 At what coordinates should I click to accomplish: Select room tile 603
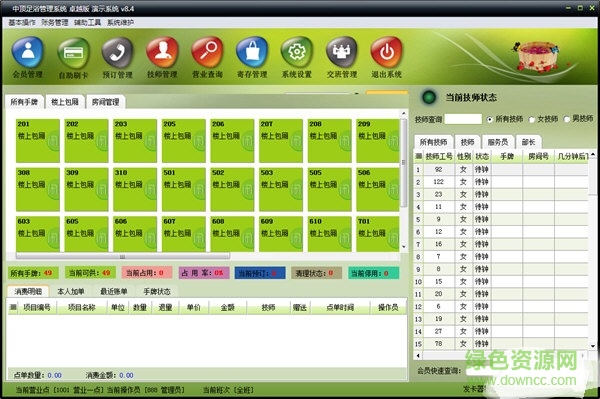click(38, 234)
